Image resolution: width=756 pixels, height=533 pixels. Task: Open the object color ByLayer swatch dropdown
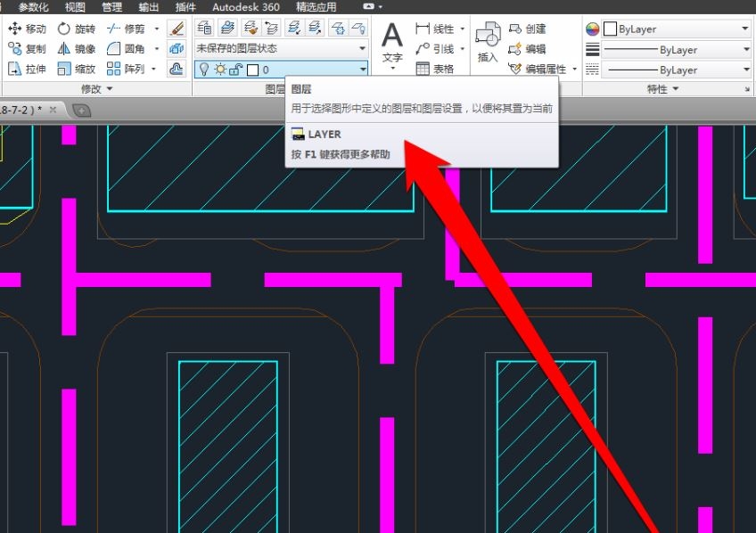click(677, 29)
